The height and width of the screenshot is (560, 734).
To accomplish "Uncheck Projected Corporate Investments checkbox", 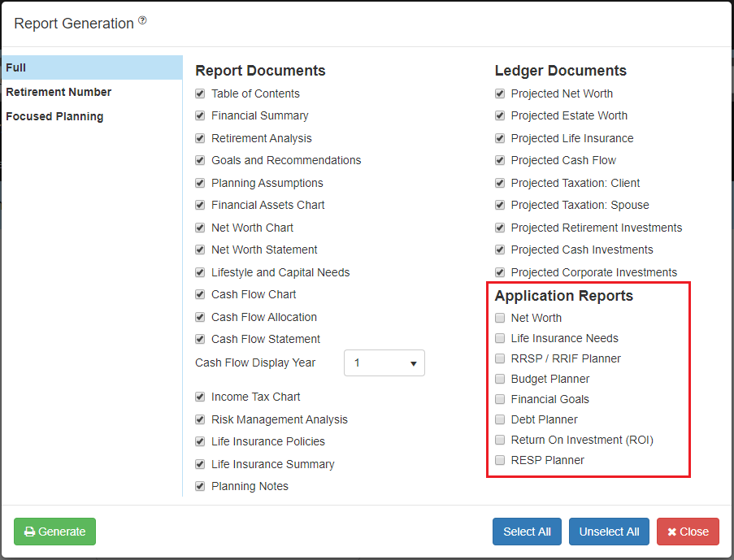I will tap(500, 272).
